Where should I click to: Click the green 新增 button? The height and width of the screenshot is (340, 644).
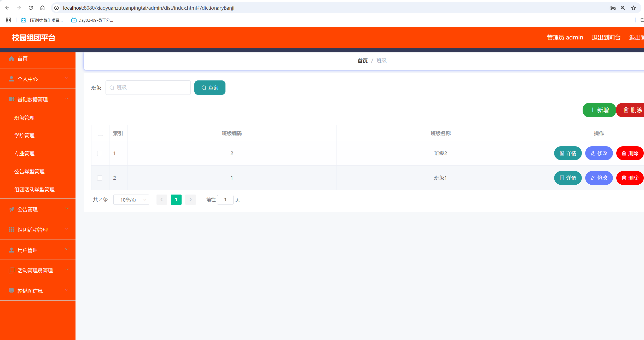click(599, 110)
